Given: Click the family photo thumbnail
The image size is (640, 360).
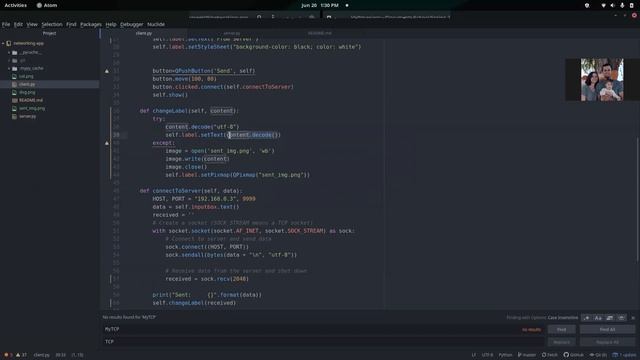Looking at the screenshot, I should coord(602,80).
